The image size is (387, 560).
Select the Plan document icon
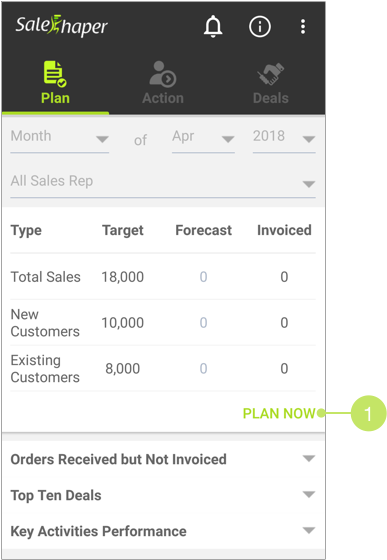[x=55, y=74]
